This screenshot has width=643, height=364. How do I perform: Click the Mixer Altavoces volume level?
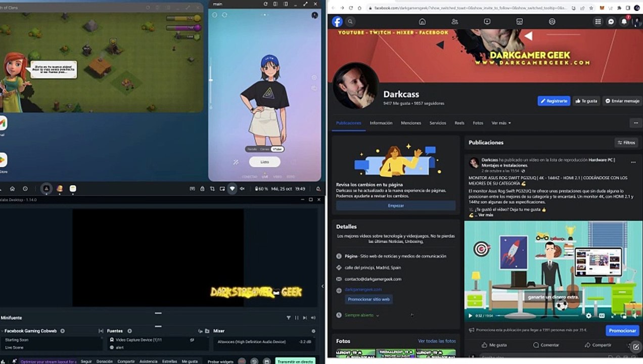click(305, 342)
